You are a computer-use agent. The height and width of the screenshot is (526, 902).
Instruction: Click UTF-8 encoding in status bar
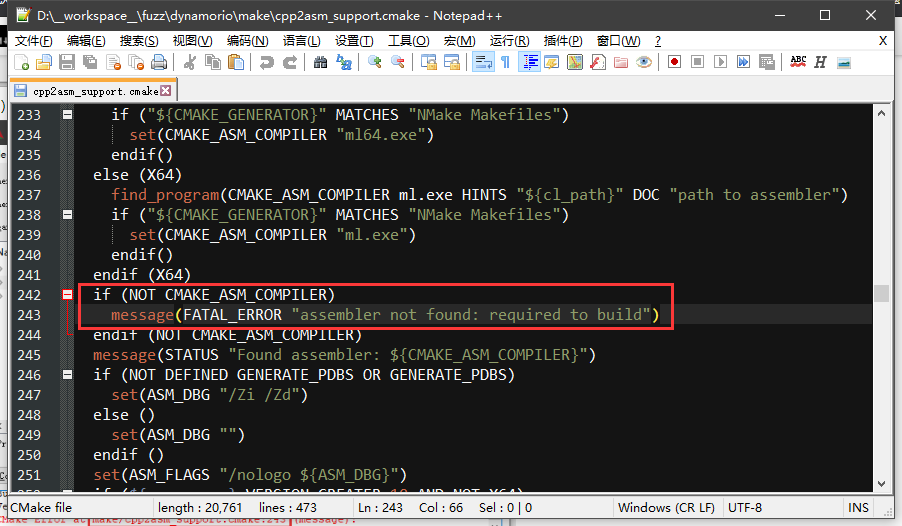[x=745, y=508]
